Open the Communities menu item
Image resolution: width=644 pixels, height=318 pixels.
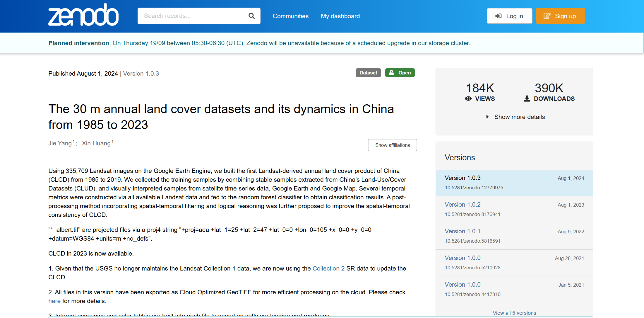pos(290,16)
